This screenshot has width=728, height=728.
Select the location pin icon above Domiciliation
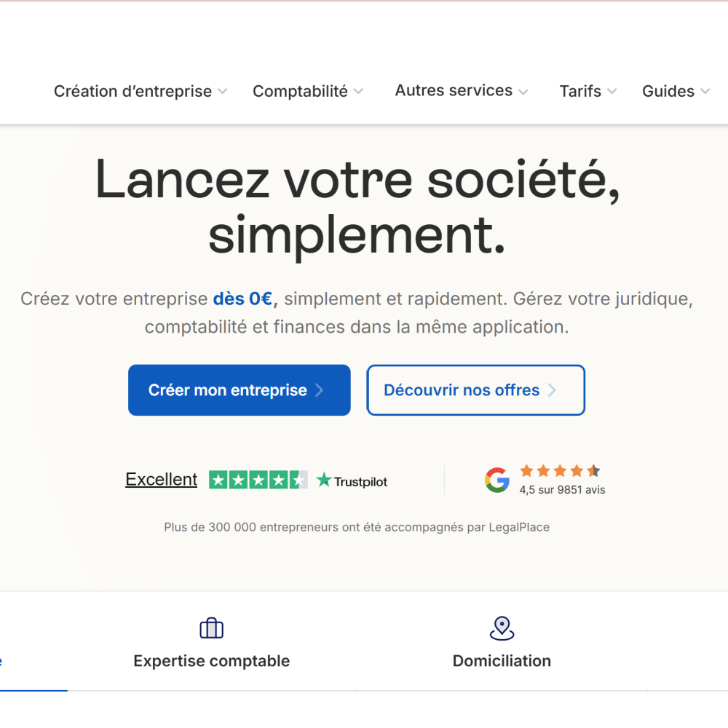[x=502, y=628]
